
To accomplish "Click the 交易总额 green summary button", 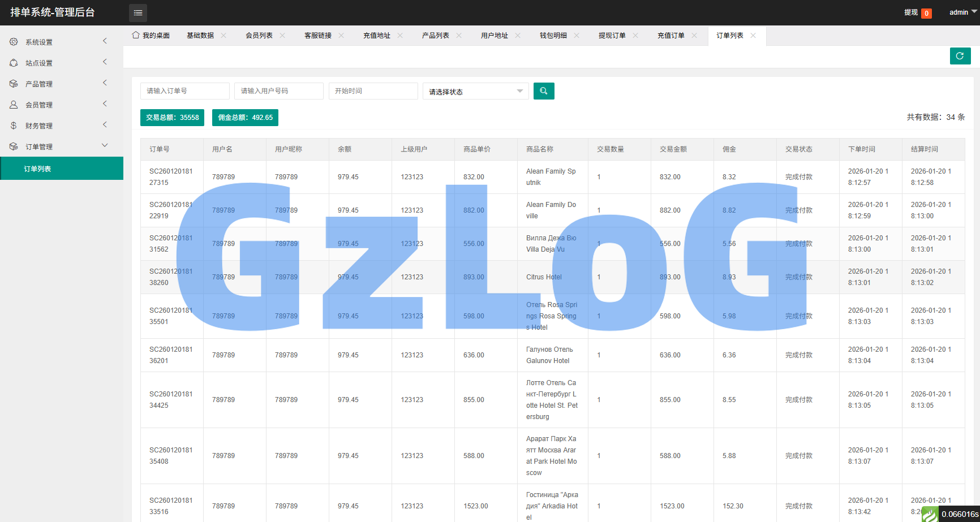I will [172, 118].
